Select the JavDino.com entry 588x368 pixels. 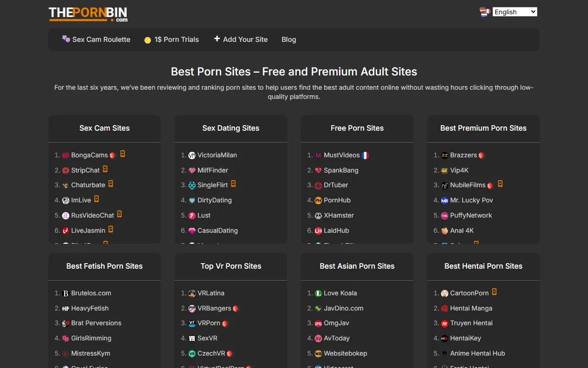pyautogui.click(x=344, y=308)
